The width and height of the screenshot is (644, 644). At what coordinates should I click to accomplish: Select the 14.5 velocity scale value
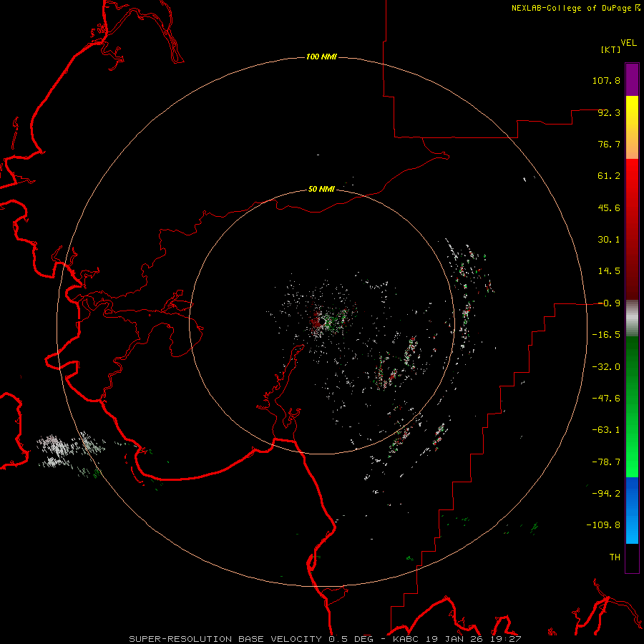609,271
